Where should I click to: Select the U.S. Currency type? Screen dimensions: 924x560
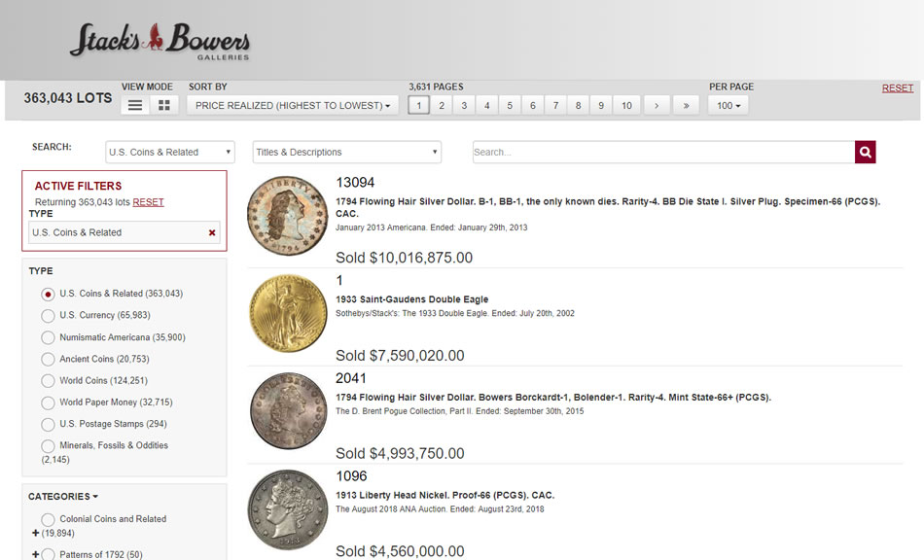[x=48, y=315]
